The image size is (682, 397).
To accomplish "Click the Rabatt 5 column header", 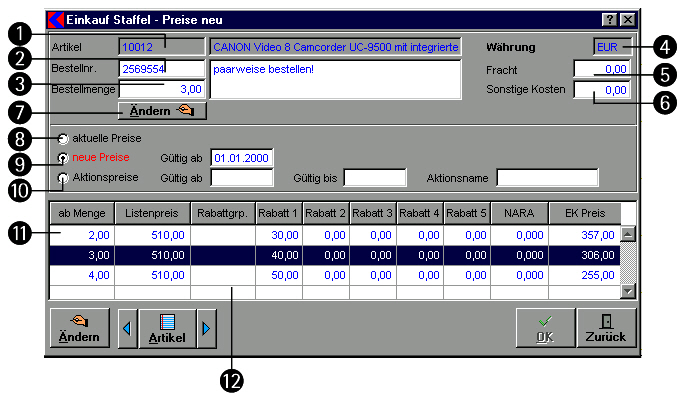I will pos(467,213).
